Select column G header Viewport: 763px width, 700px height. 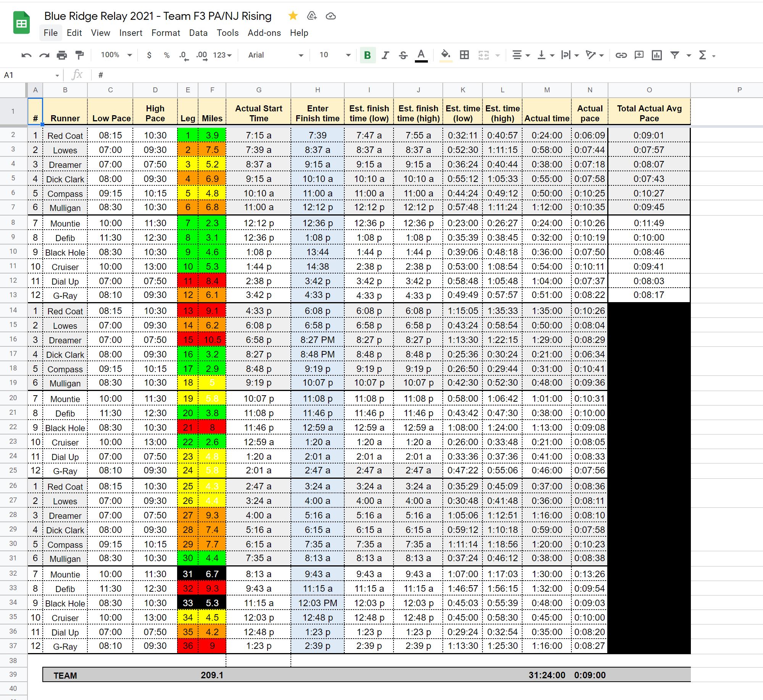pos(258,90)
